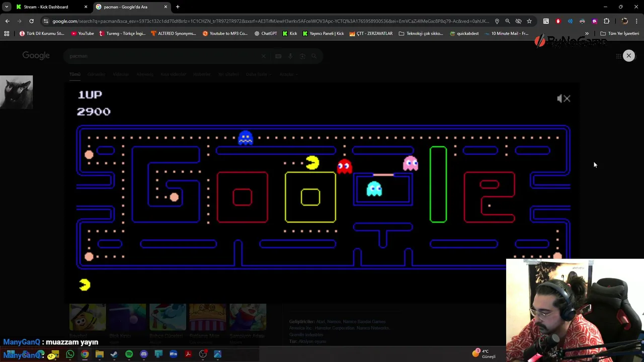The image size is (644, 362).
Task: Open the weather widget 4°C Güneşli
Action: (484, 353)
